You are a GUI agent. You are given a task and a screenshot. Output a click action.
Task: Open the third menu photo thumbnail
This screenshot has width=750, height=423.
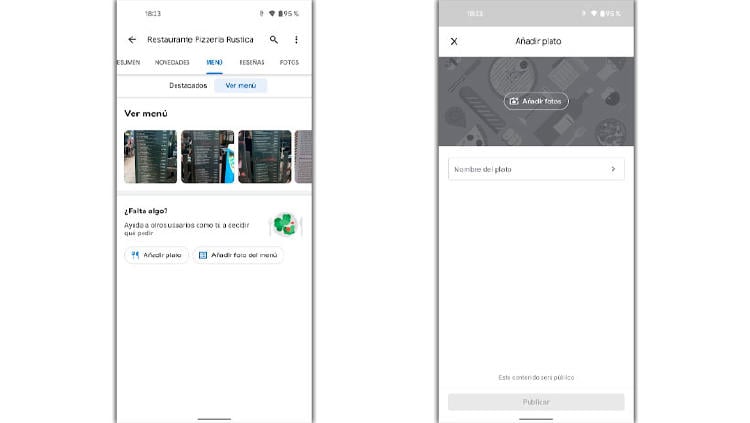(264, 157)
